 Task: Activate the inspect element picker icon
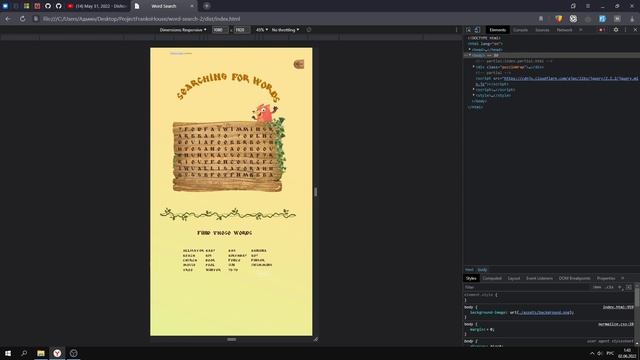[x=469, y=30]
